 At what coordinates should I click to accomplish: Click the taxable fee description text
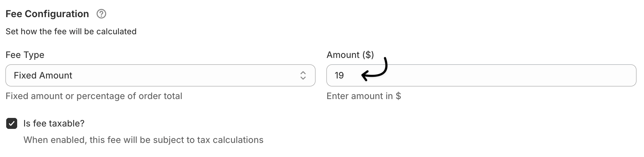[x=143, y=140]
